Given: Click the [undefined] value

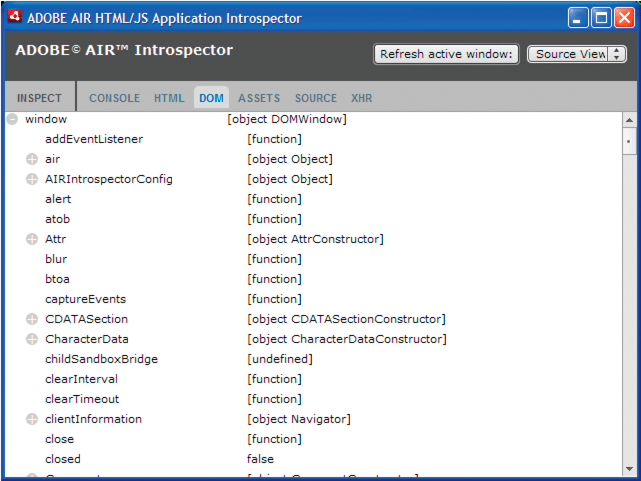Looking at the screenshot, I should (x=280, y=359).
